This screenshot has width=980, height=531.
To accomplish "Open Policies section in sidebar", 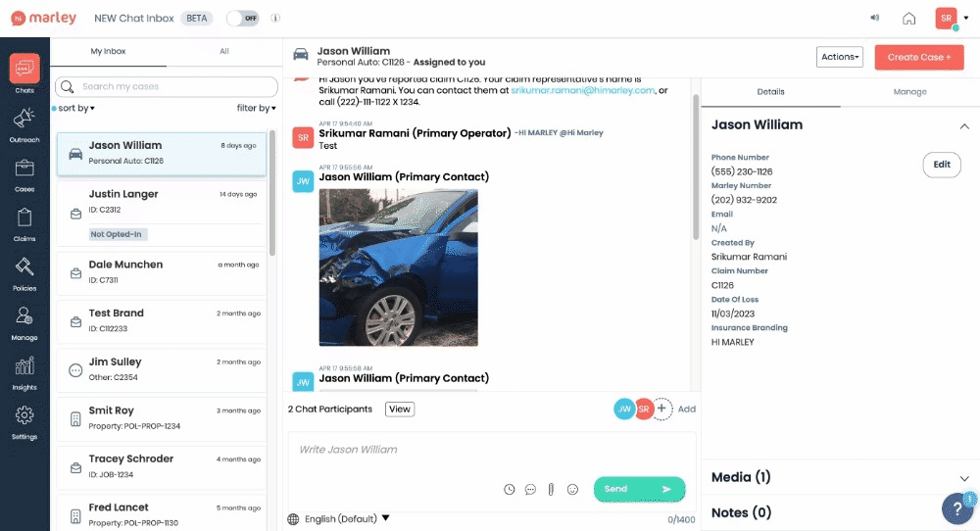I will (24, 272).
